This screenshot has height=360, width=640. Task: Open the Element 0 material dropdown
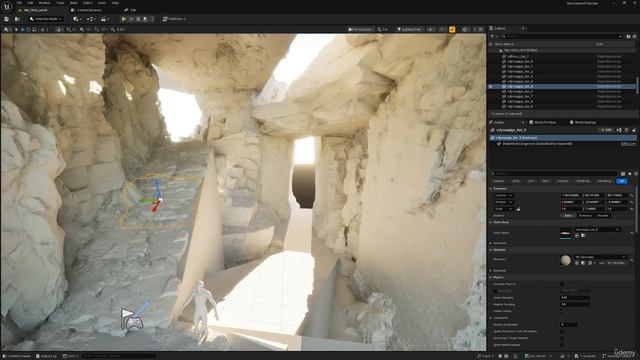[600, 257]
